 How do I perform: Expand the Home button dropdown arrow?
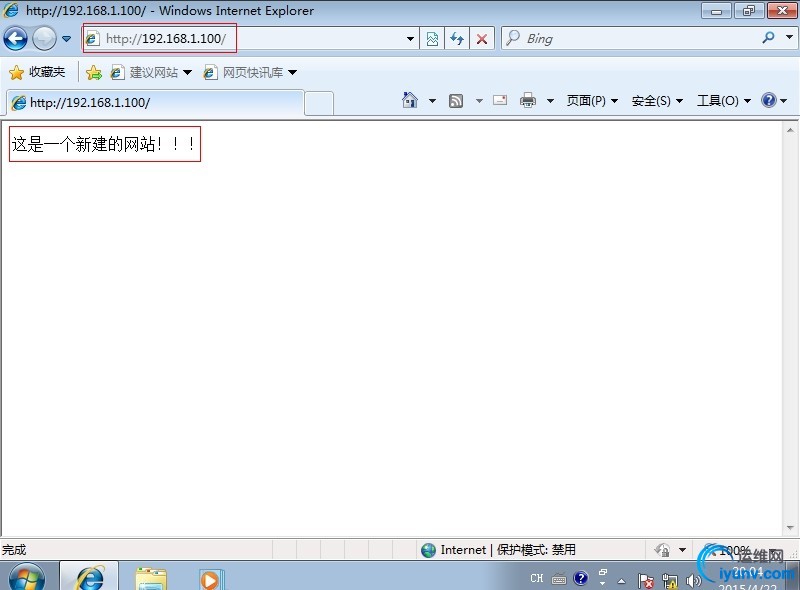tap(432, 101)
